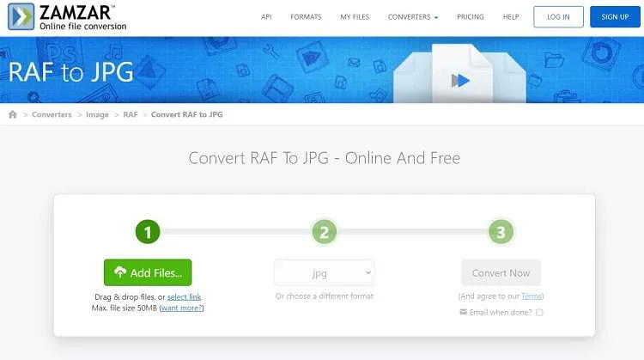Open RAF breadcrumb link
The height and width of the screenshot is (360, 644).
coord(131,114)
